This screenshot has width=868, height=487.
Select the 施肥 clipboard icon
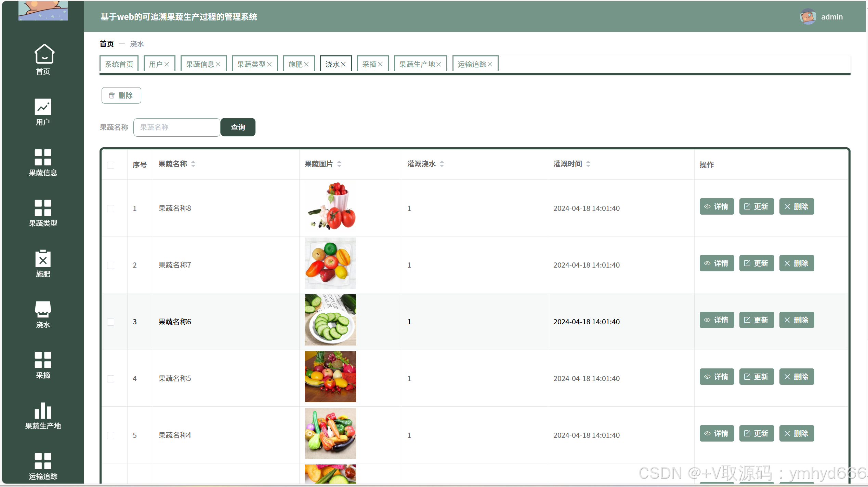coord(43,259)
